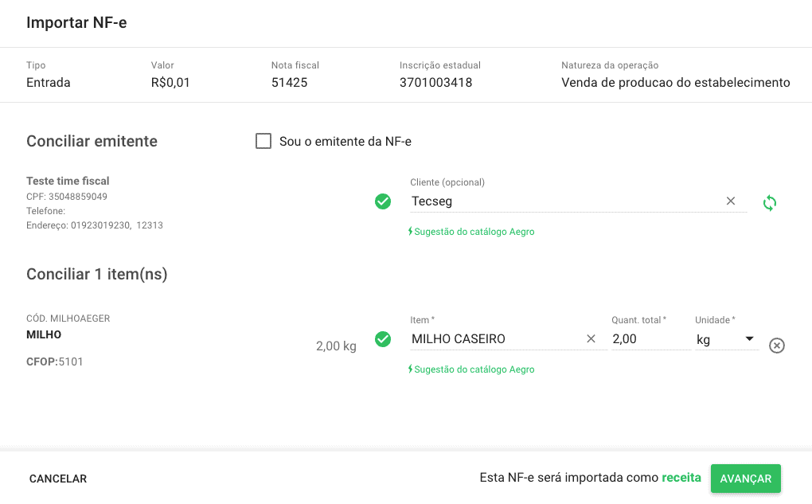Clear the Tecseg value with the X icon
The height and width of the screenshot is (504, 812).
tap(730, 201)
